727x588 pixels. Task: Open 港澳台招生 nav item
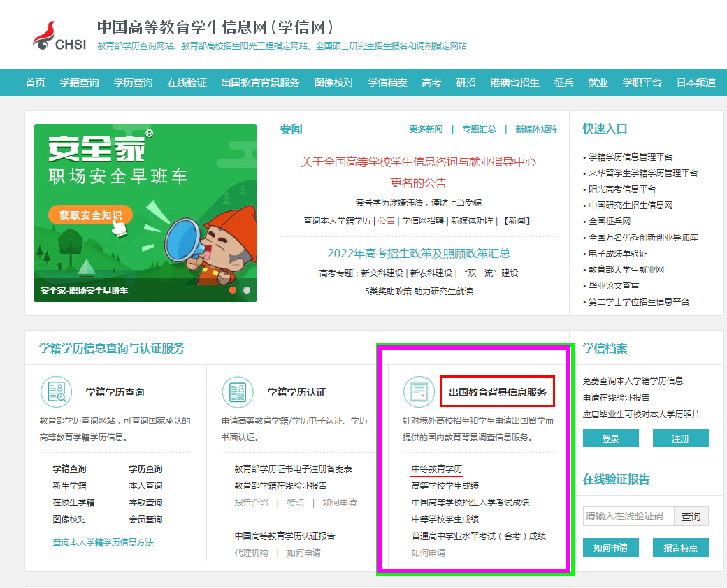[514, 83]
